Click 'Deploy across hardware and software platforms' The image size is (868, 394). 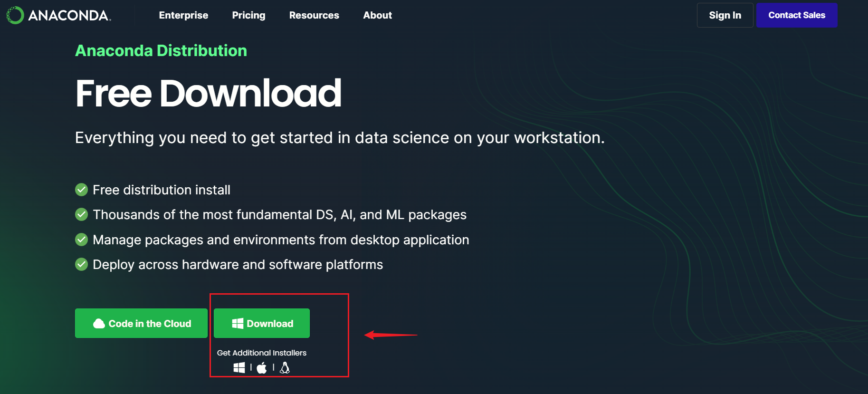coord(238,265)
